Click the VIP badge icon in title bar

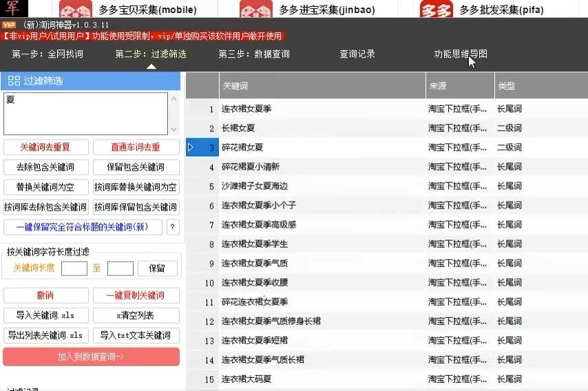tap(9, 25)
